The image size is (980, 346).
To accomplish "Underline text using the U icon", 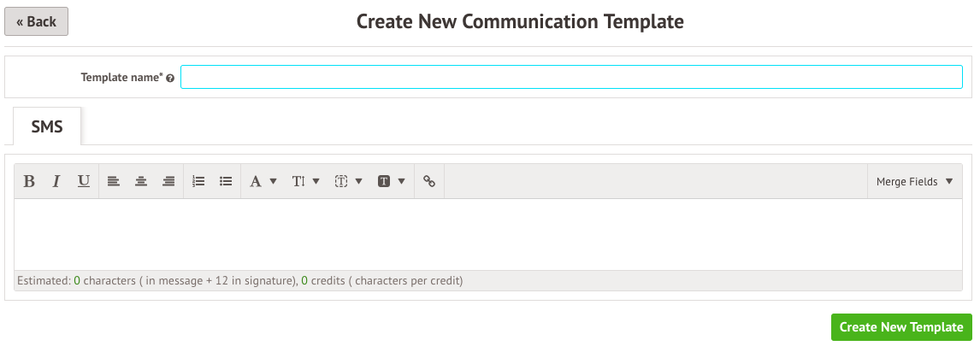I will 84,182.
